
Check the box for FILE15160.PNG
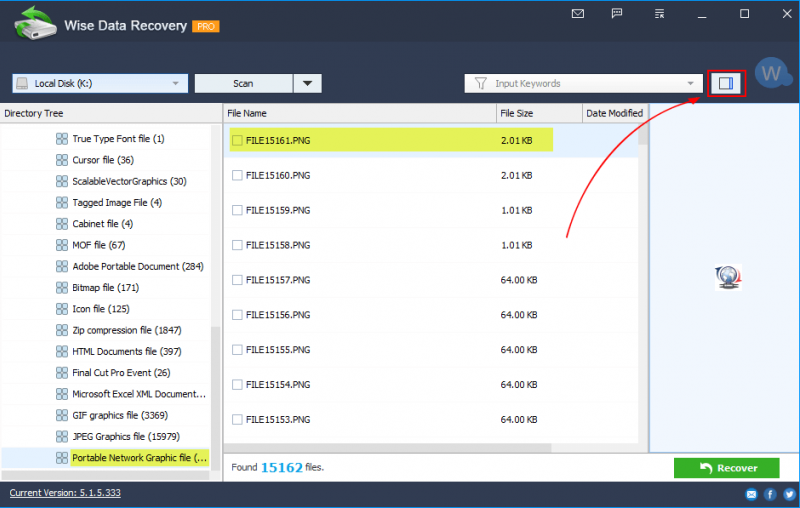point(237,175)
